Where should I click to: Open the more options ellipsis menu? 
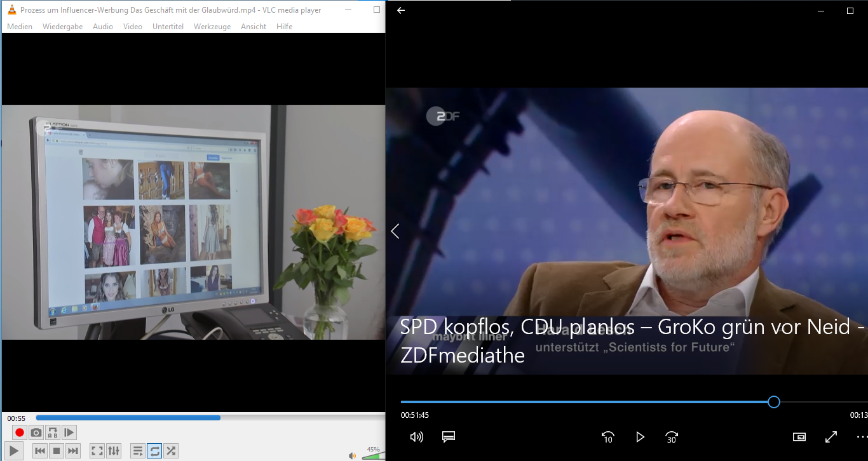point(861,437)
